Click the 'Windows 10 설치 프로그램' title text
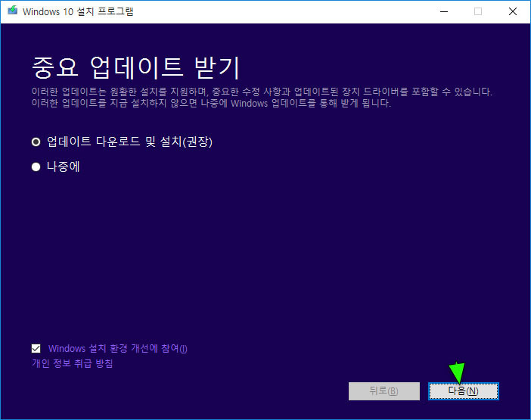The image size is (531, 420). click(x=78, y=11)
